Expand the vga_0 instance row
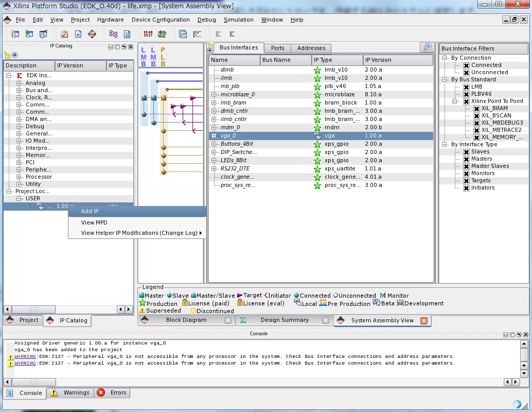 point(214,135)
